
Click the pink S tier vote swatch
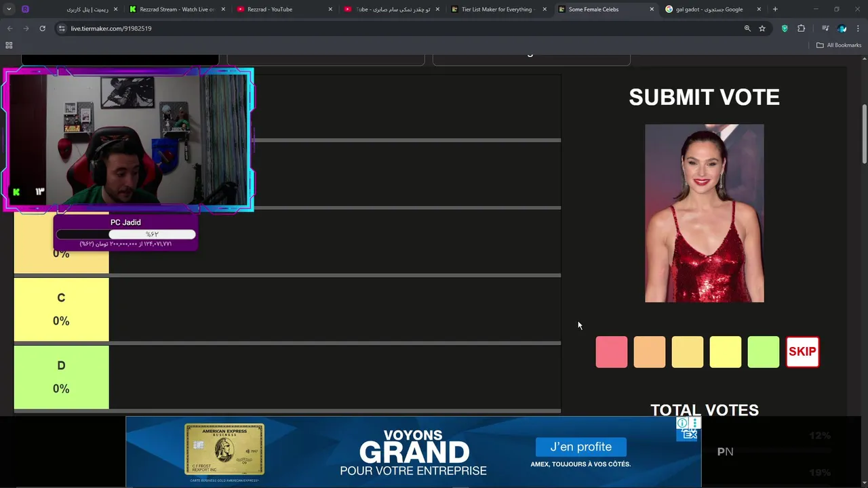(x=611, y=352)
